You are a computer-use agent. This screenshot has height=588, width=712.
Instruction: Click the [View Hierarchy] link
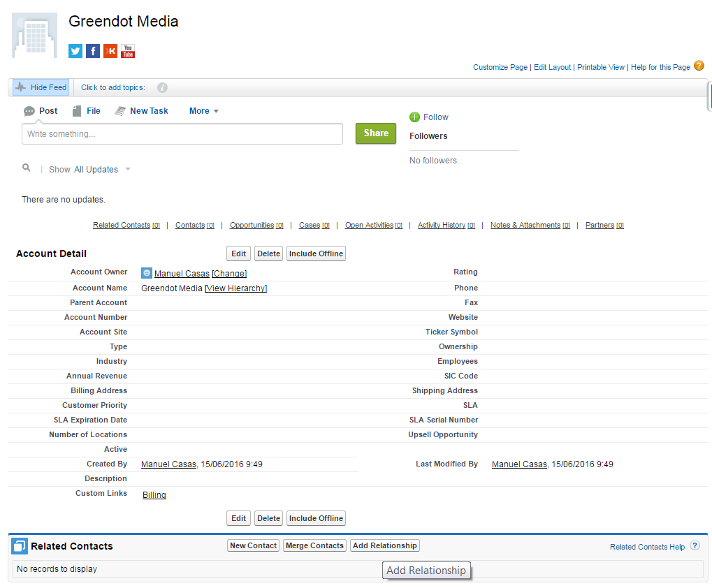click(235, 288)
